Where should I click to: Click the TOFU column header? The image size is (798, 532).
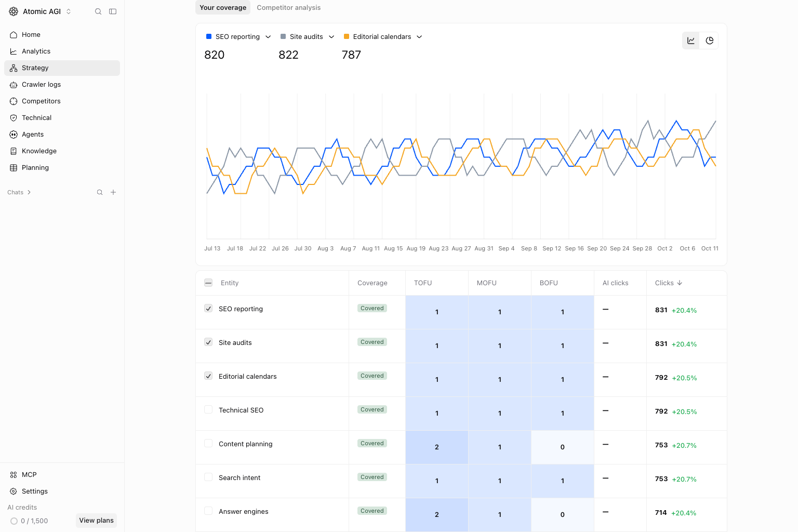click(423, 283)
